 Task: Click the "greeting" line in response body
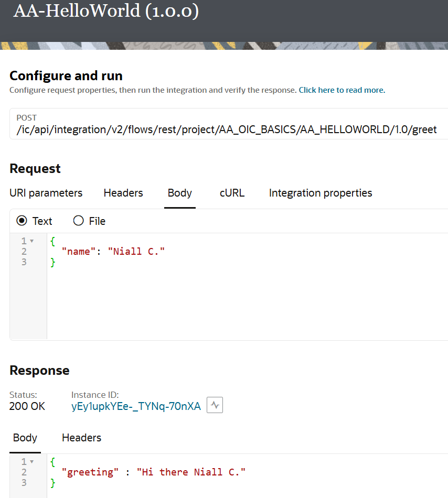(153, 472)
